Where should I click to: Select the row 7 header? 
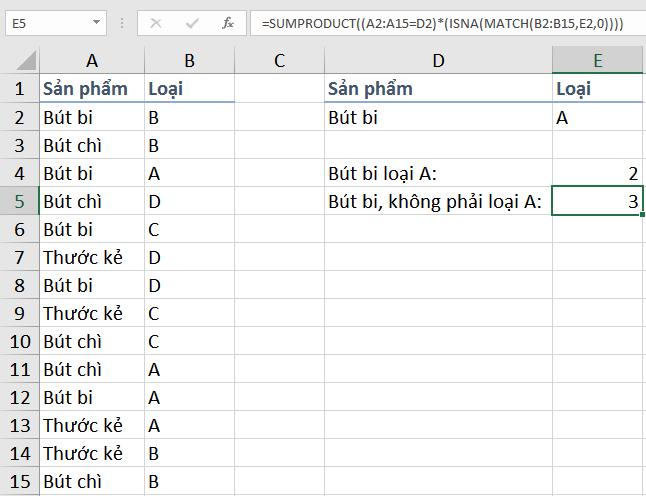point(18,258)
